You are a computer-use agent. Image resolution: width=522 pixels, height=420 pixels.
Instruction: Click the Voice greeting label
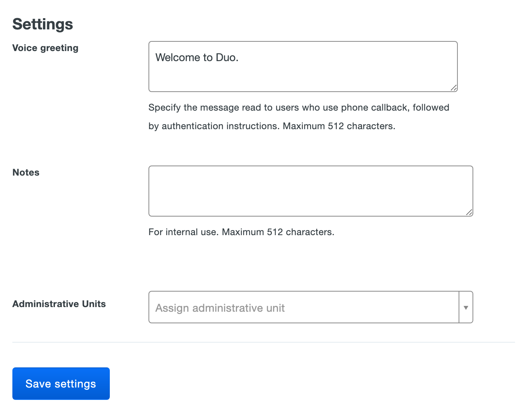point(45,48)
